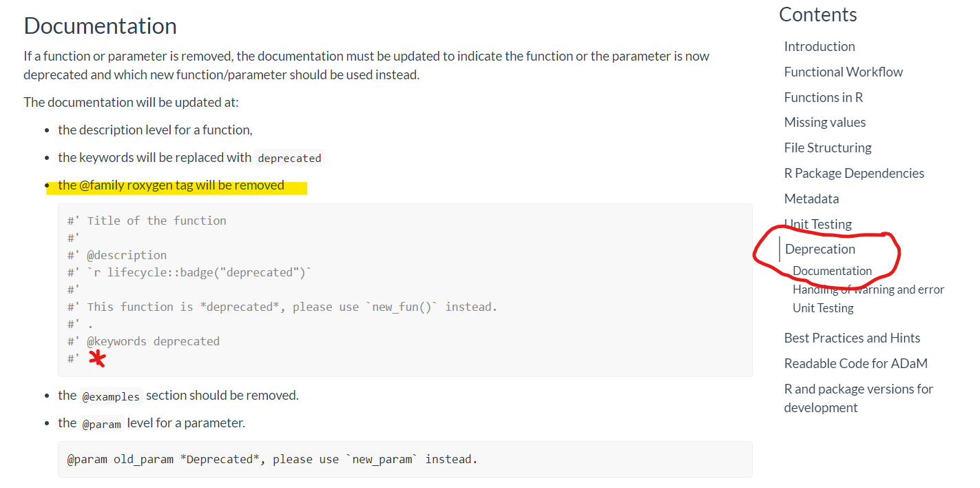Image resolution: width=980 pixels, height=488 pixels.
Task: Open the File Structuring page
Action: [x=827, y=148]
